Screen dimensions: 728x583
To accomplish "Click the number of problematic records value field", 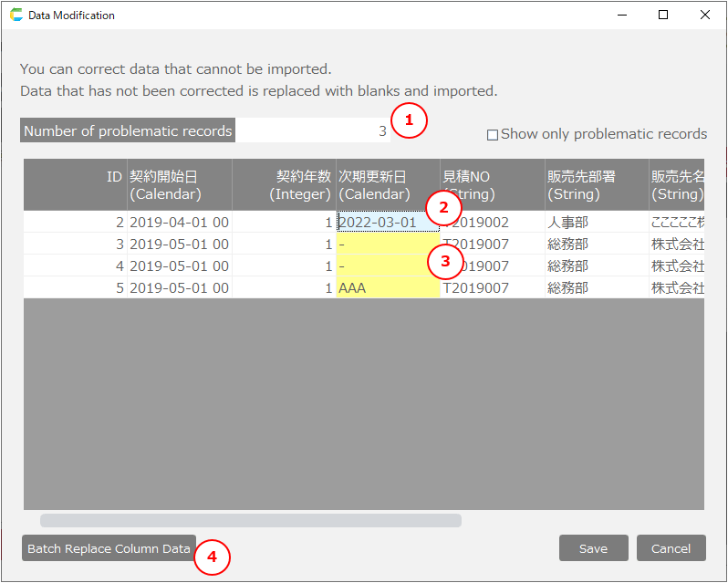I will click(312, 131).
